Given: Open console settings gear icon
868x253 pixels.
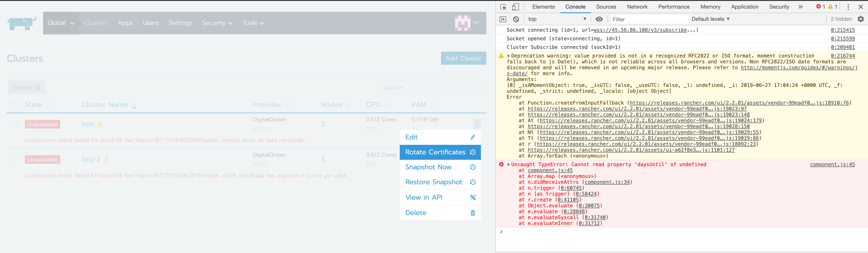Looking at the screenshot, I should 861,19.
